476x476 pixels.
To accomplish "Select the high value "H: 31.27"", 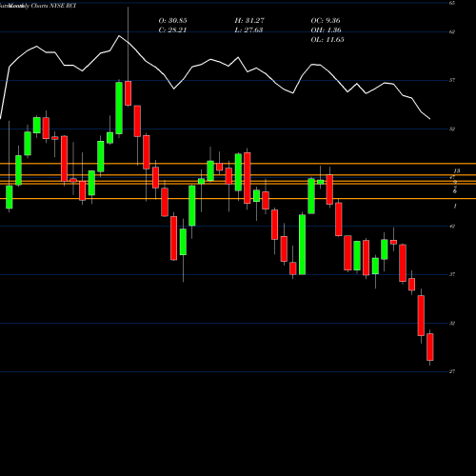I will [x=249, y=21].
